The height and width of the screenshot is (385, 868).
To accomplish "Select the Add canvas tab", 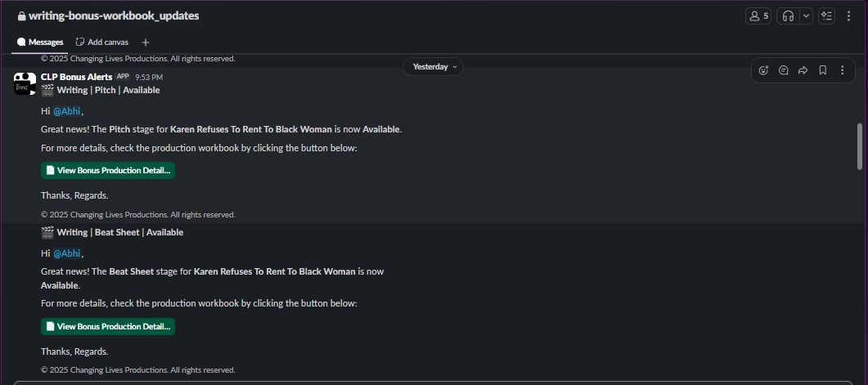I will (102, 42).
